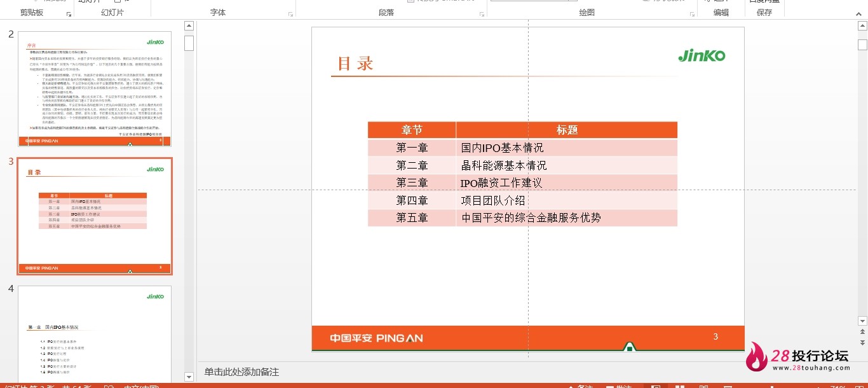The image size is (868, 388).
Task: Click the 目录 title on the slide
Action: (355, 64)
